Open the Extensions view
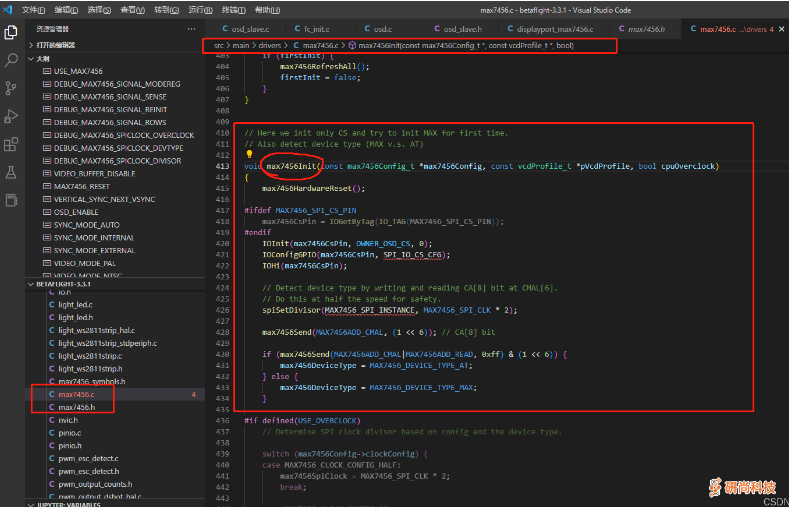 (x=12, y=144)
